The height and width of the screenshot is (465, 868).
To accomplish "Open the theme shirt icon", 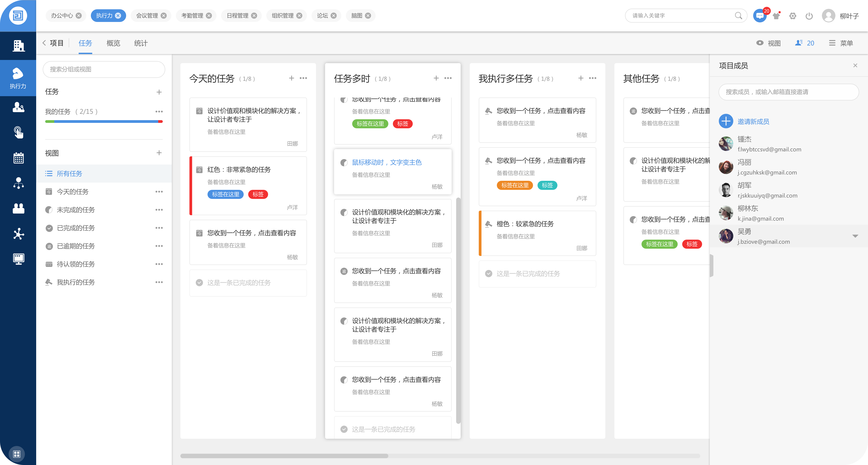I will (776, 16).
